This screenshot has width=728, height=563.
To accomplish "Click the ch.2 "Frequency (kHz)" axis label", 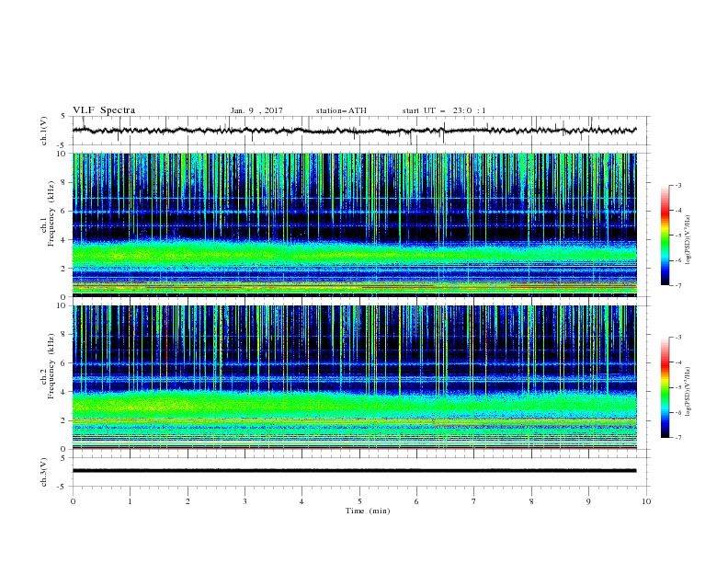I will click(51, 366).
